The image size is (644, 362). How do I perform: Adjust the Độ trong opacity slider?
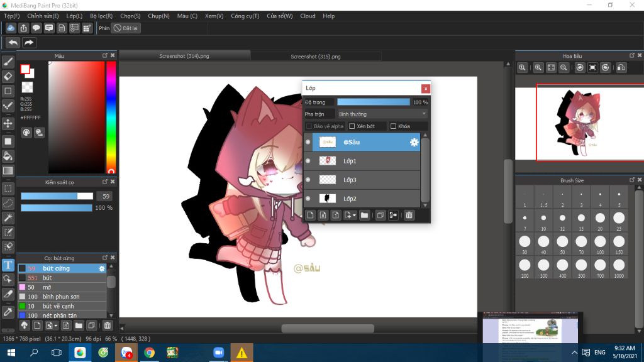coord(374,102)
